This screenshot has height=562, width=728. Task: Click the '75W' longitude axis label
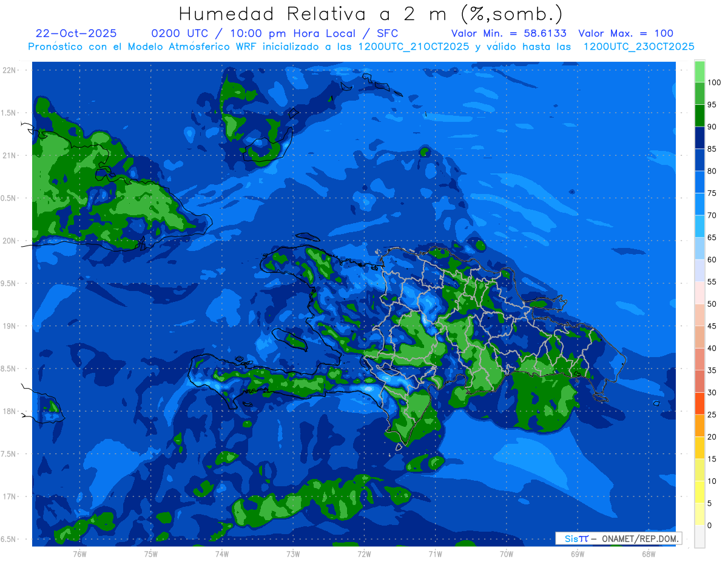point(151,554)
